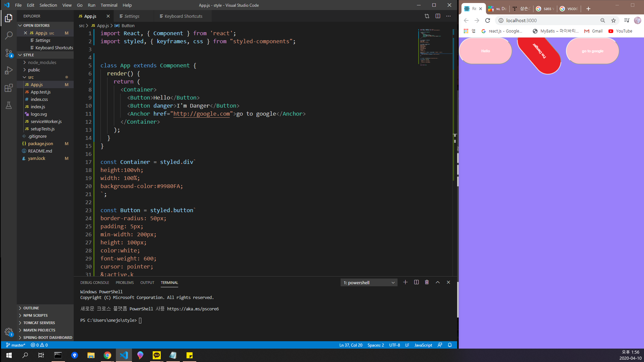644x362 pixels.
Task: Click the go to google link
Action: pyautogui.click(x=592, y=51)
